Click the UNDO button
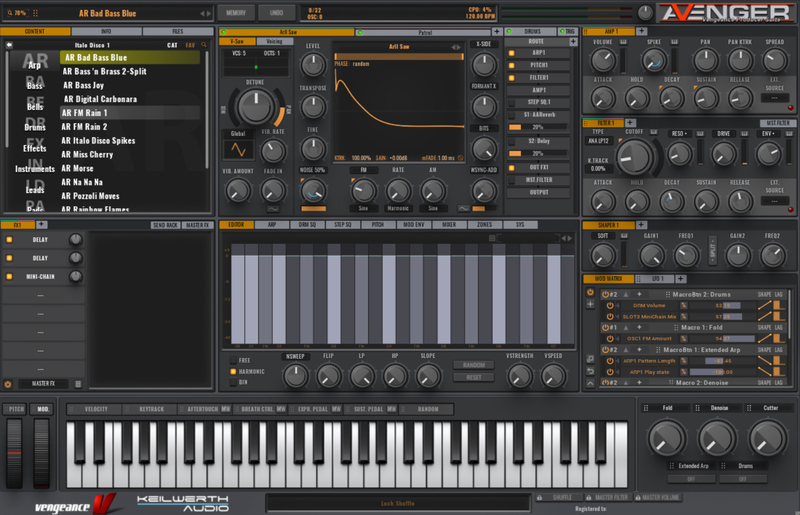Viewport: 800px width, 515px height. tap(276, 13)
